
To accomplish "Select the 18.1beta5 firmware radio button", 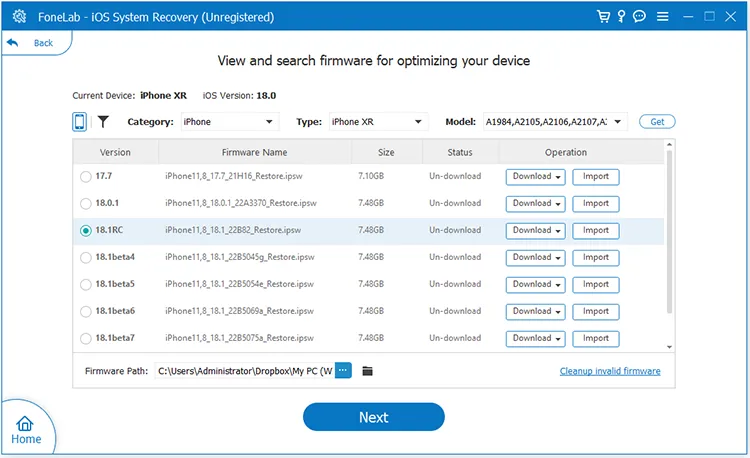I will tap(86, 284).
